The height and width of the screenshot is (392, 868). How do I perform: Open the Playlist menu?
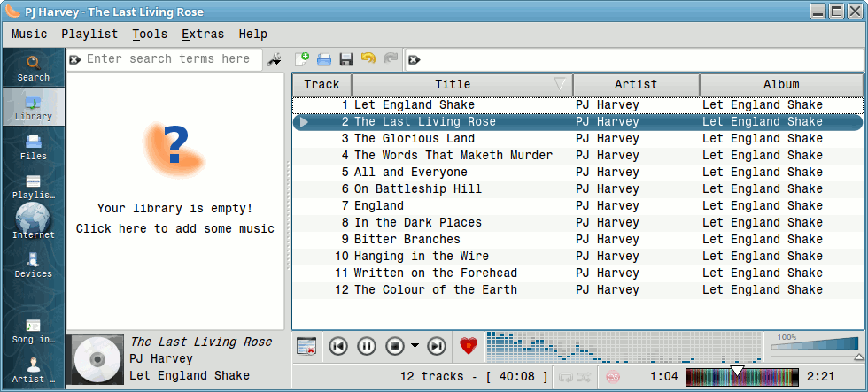click(x=89, y=35)
